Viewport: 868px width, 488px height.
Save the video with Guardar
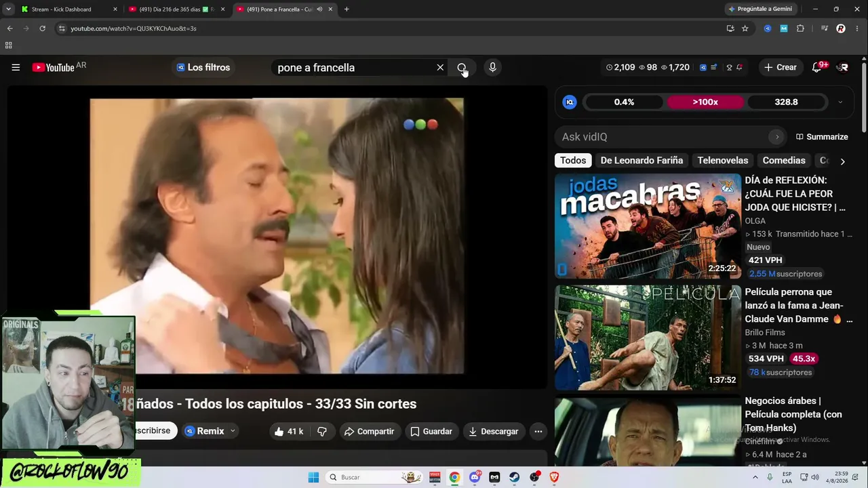point(431,431)
